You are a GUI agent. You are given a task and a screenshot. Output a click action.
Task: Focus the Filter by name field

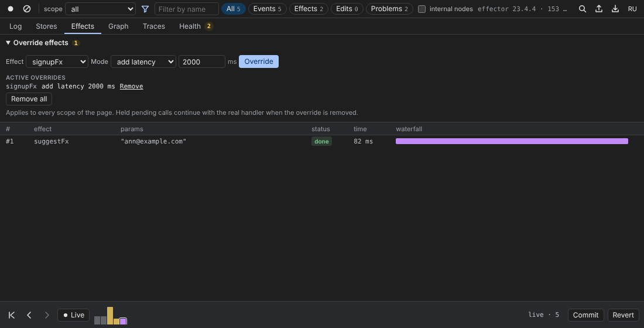[186, 9]
